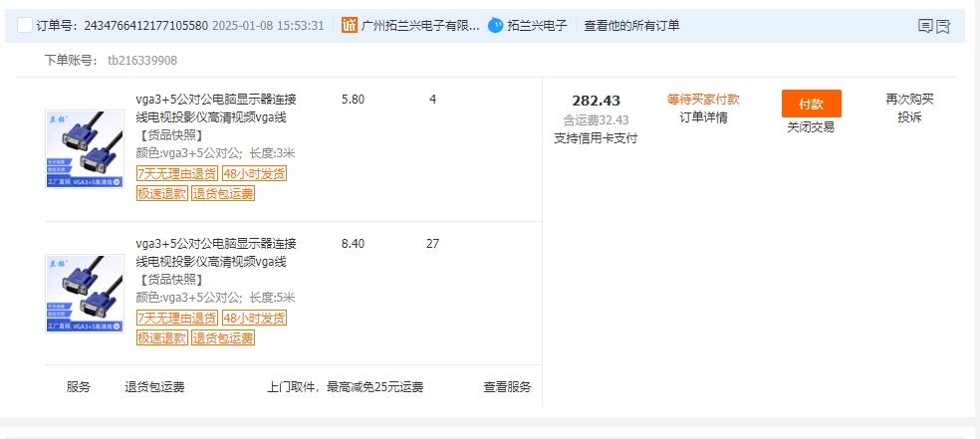Click the order total 282.43
Viewport: 980px width, 439px height.
597,101
